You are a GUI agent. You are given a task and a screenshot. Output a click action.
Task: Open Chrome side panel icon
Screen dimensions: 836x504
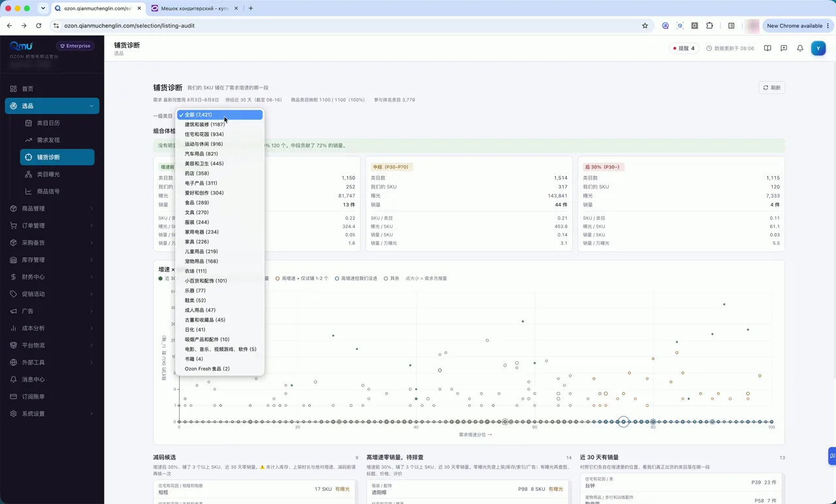[x=731, y=26]
